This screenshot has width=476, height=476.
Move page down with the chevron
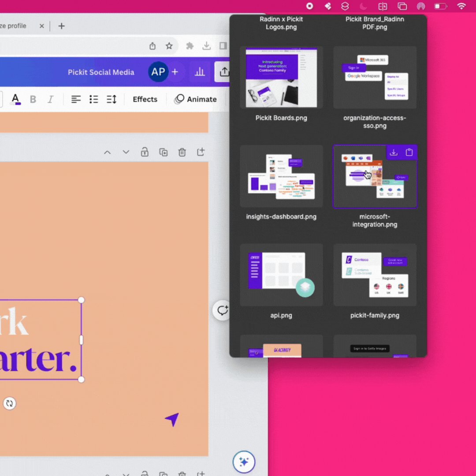[126, 152]
